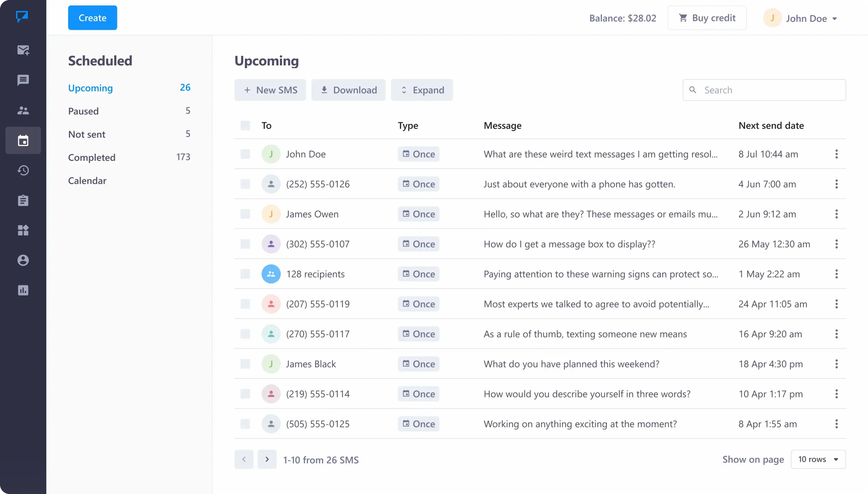Viewport: 868px width, 494px height.
Task: Check the (505) 555-0125 row checkbox
Action: coord(245,424)
